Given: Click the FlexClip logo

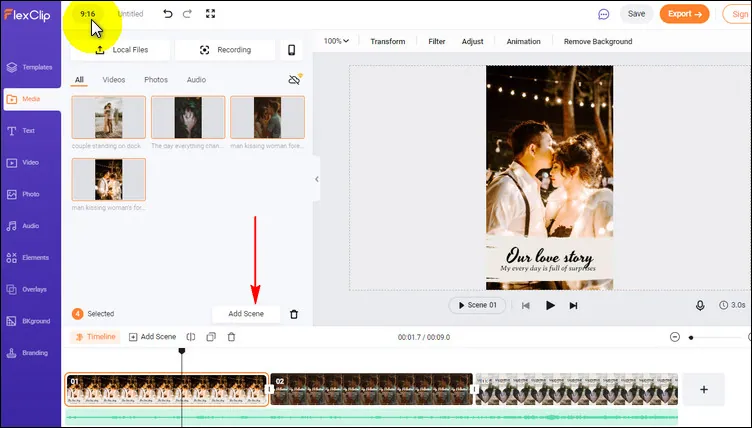Looking at the screenshot, I should point(27,15).
